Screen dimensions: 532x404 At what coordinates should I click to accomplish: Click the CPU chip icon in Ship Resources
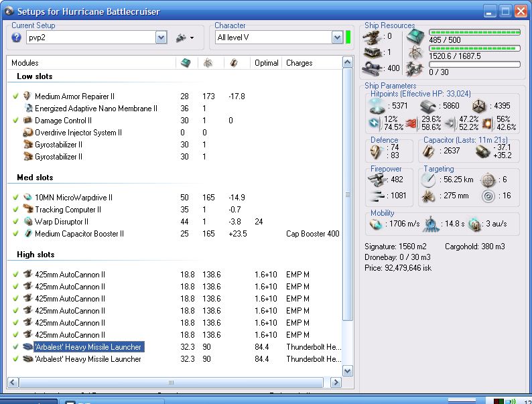pyautogui.click(x=415, y=36)
